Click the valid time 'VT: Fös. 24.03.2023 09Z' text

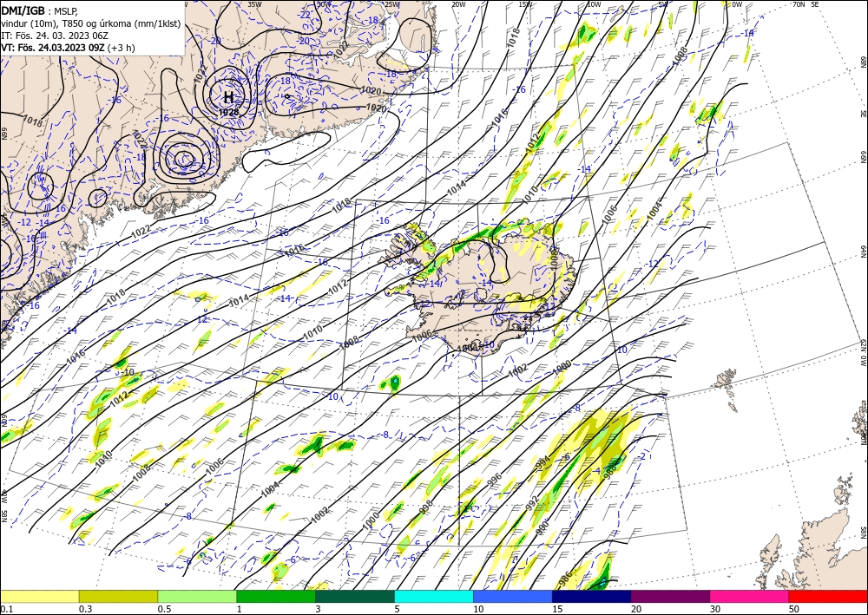(x=53, y=48)
